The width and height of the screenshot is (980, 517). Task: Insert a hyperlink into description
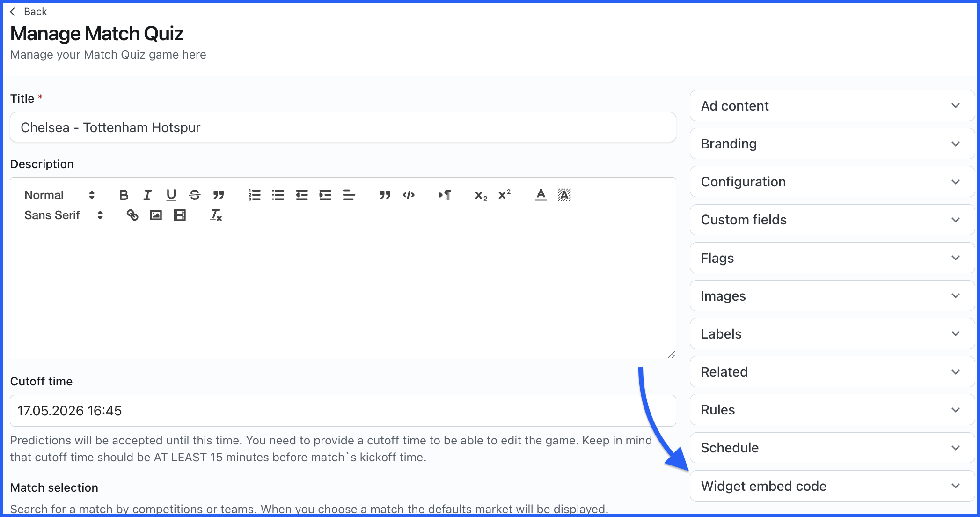click(132, 215)
